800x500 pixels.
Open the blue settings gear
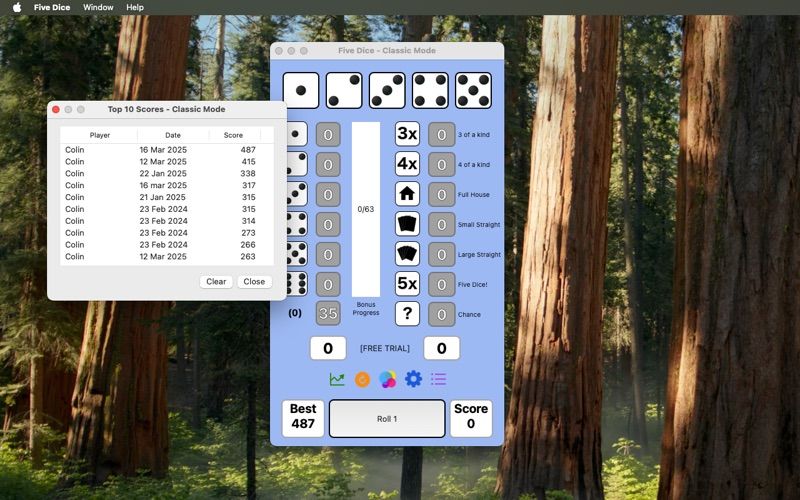click(x=413, y=379)
